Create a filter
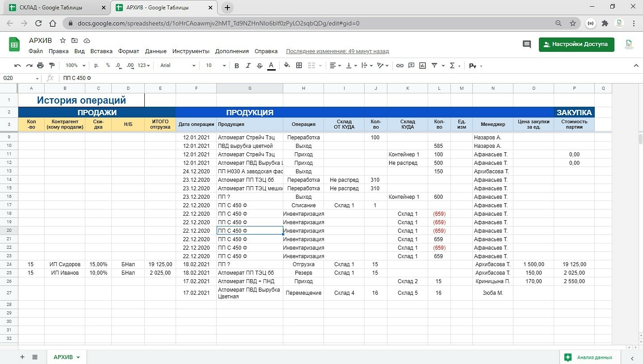Image resolution: width=643 pixels, height=364 pixels. 434,66
